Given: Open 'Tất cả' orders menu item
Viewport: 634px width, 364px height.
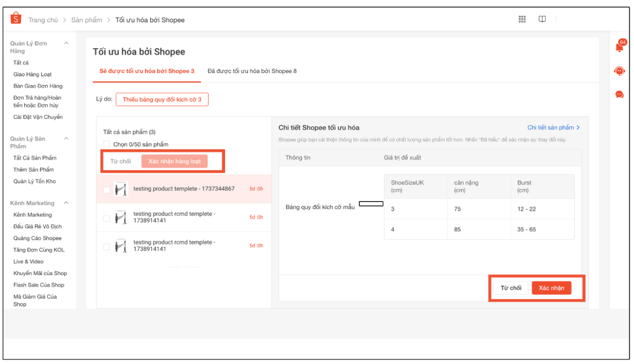Looking at the screenshot, I should (x=21, y=63).
